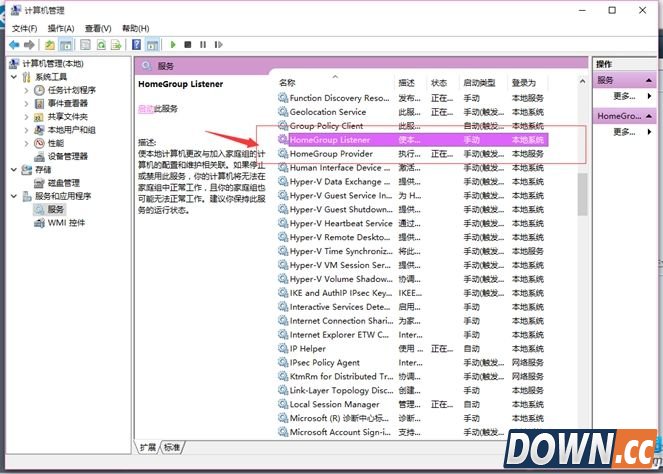The height and width of the screenshot is (474, 663).
Task: Click the Up one level folder icon
Action: click(50, 44)
